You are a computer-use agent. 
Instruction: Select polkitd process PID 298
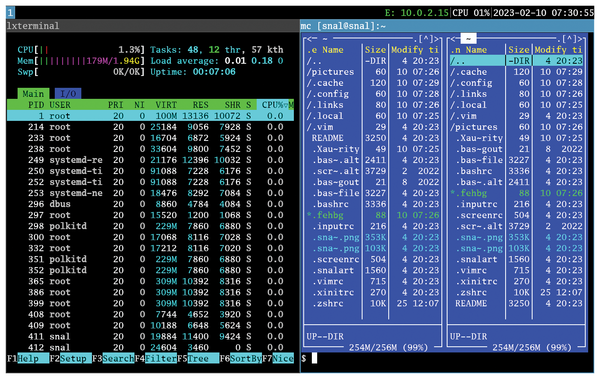tap(150, 226)
